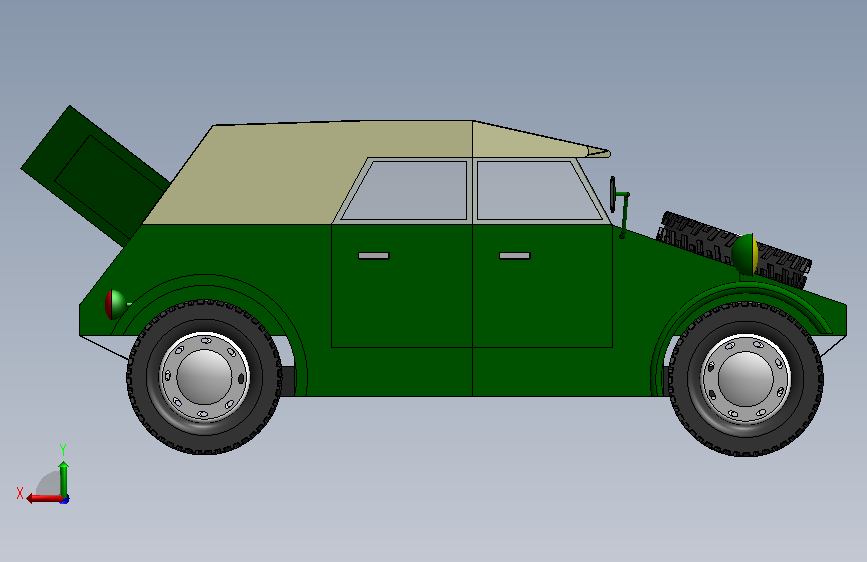Click the rear door handle
This screenshot has width=867, height=562.
pos(374,256)
